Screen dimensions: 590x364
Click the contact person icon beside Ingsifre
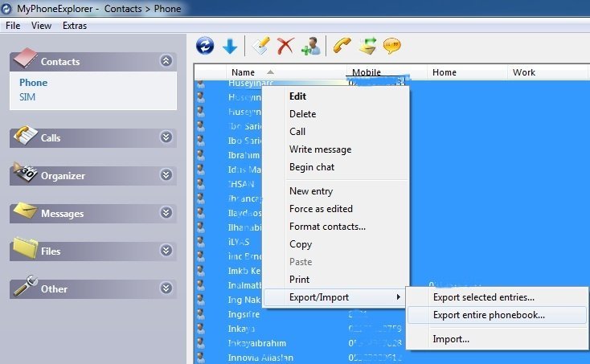point(201,314)
